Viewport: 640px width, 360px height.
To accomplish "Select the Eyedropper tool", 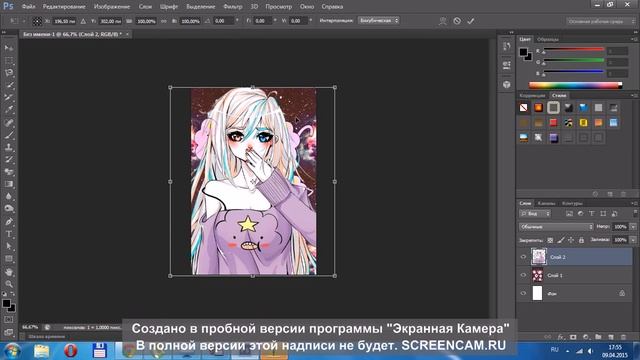I will pyautogui.click(x=9, y=110).
